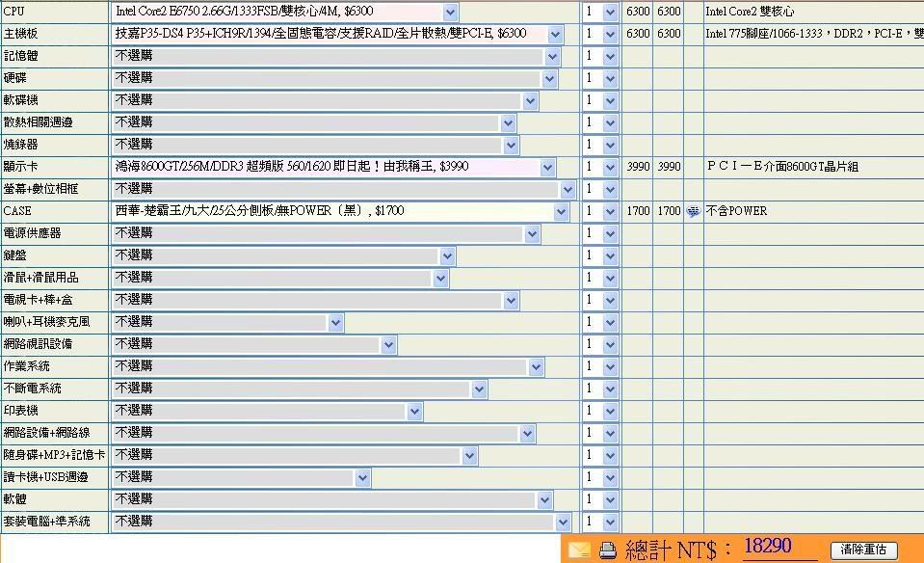Open the 套裝電腦+準系統 dropdown
This screenshot has width=924, height=563.
click(341, 522)
